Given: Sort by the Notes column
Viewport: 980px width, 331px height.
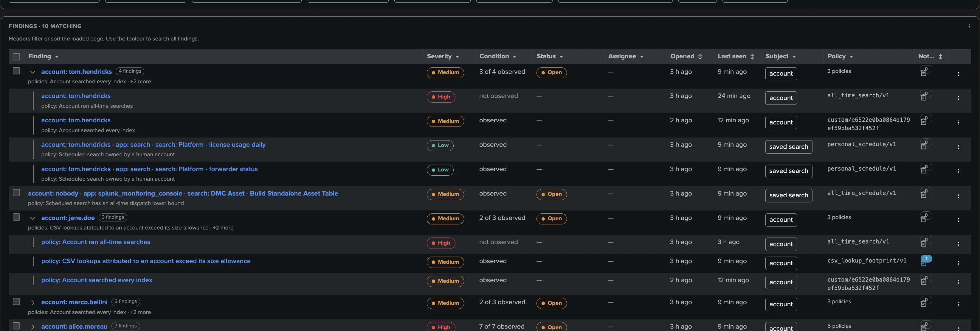Looking at the screenshot, I should (940, 57).
